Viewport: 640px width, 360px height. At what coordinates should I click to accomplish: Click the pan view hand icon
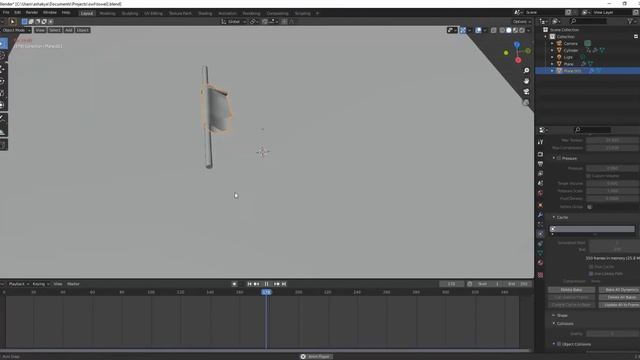pyautogui.click(x=526, y=81)
